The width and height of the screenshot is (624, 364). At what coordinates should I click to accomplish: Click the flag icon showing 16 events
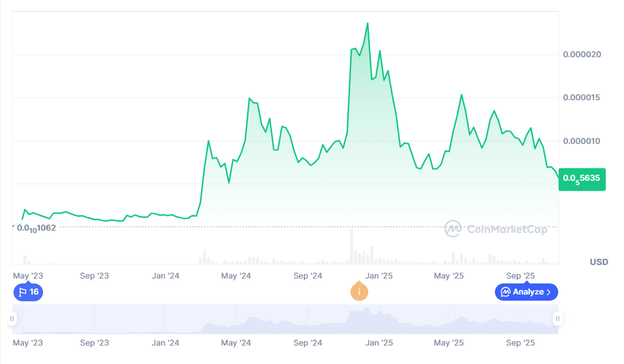point(28,292)
